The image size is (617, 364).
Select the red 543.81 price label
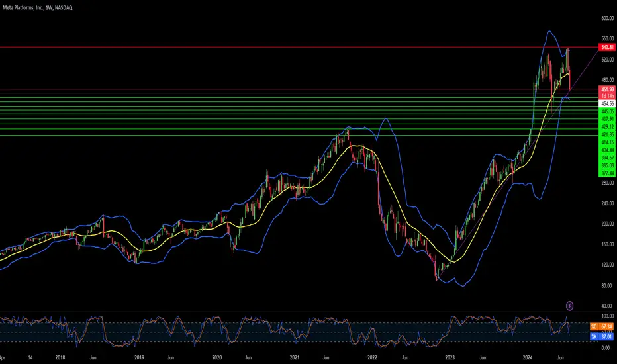pyautogui.click(x=607, y=47)
